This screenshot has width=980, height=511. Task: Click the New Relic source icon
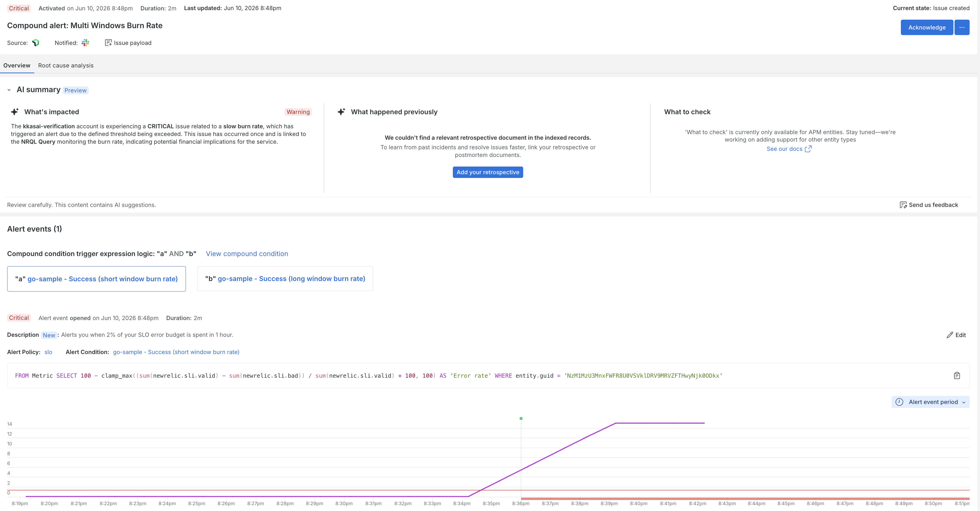click(36, 42)
